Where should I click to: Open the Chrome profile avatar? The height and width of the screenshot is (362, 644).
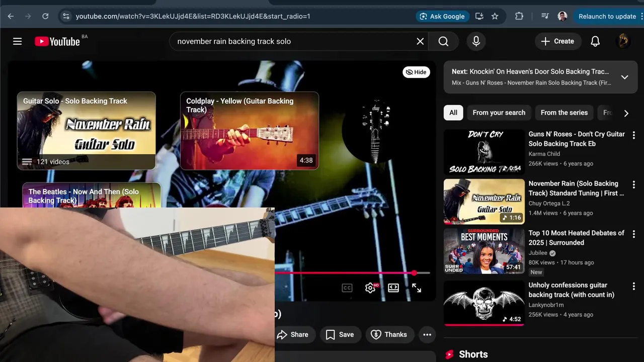pyautogui.click(x=562, y=16)
